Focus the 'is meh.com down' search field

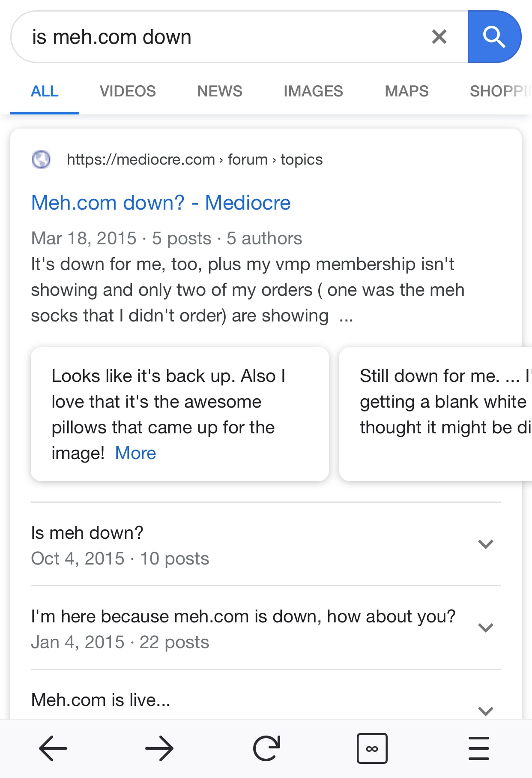point(214,37)
